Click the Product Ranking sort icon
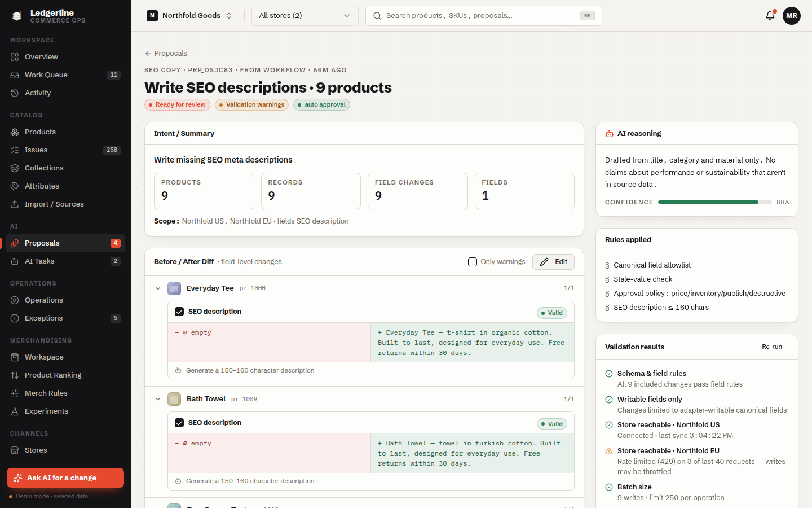This screenshot has width=812, height=508. coord(15,375)
